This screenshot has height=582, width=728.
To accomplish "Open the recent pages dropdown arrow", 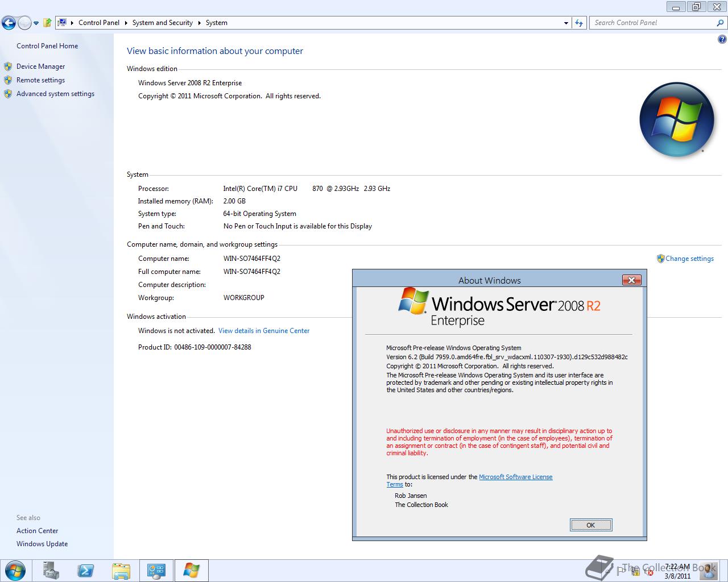I will (36, 23).
